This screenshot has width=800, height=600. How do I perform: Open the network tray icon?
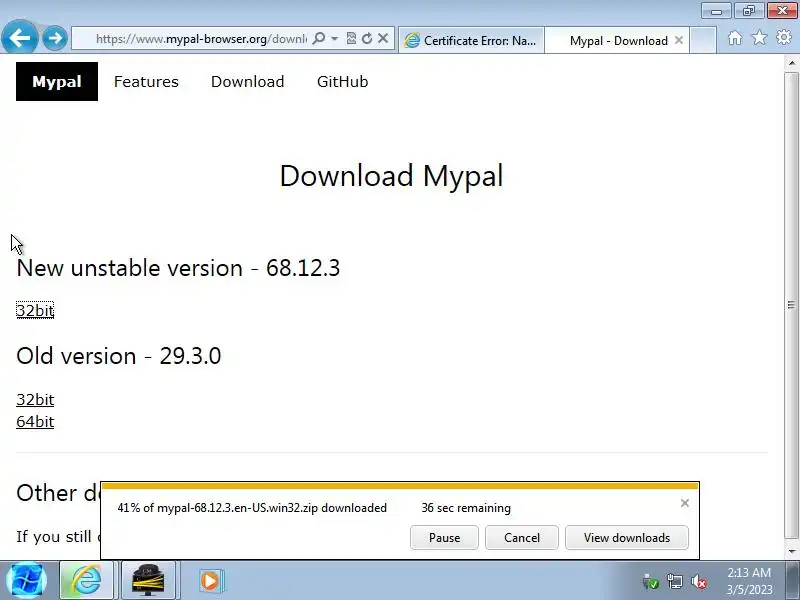pyautogui.click(x=675, y=582)
